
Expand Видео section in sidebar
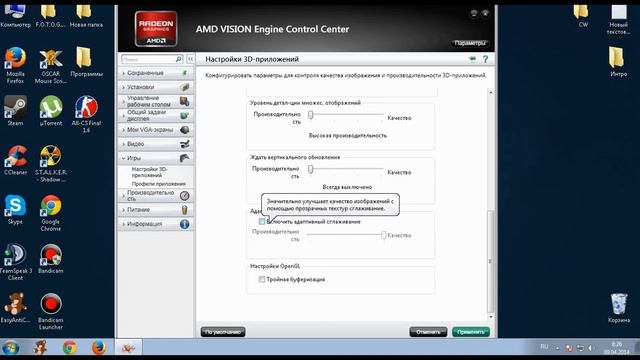click(156, 144)
